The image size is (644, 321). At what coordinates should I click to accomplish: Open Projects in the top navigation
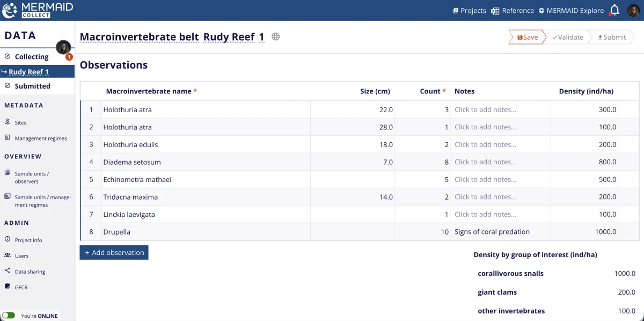click(x=469, y=10)
